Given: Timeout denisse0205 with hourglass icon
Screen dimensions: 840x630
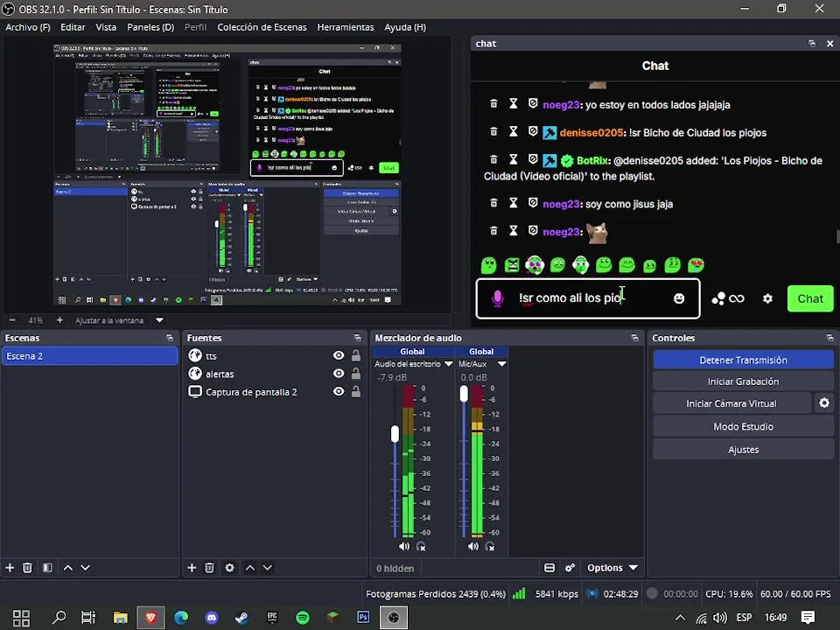Looking at the screenshot, I should coord(514,131).
